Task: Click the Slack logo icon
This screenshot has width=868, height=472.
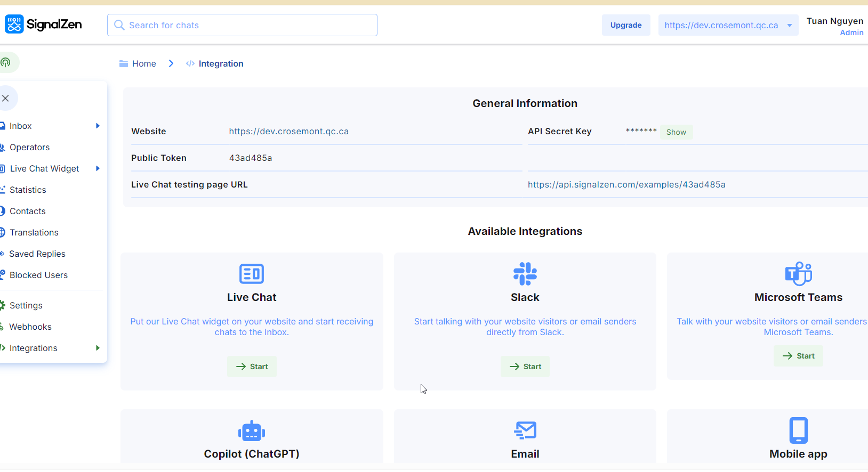Action: pos(525,274)
